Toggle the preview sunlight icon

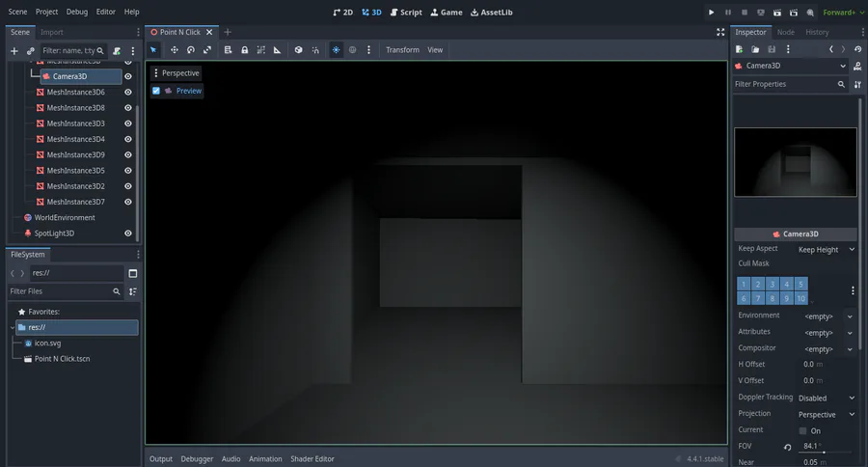tap(336, 50)
